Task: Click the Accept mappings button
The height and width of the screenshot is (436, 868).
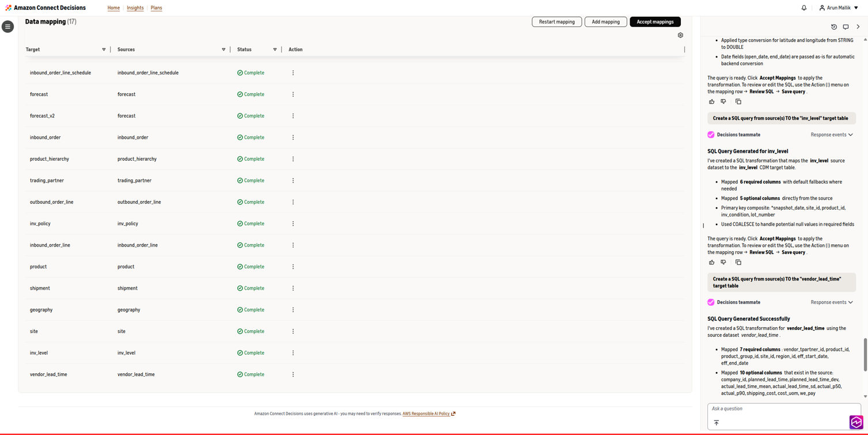Action: pos(655,22)
